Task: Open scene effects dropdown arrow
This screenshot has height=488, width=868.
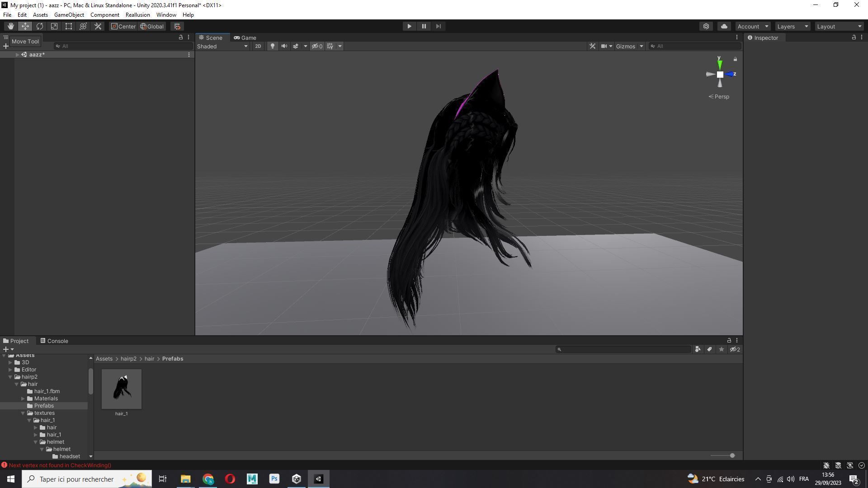Action: click(x=306, y=46)
